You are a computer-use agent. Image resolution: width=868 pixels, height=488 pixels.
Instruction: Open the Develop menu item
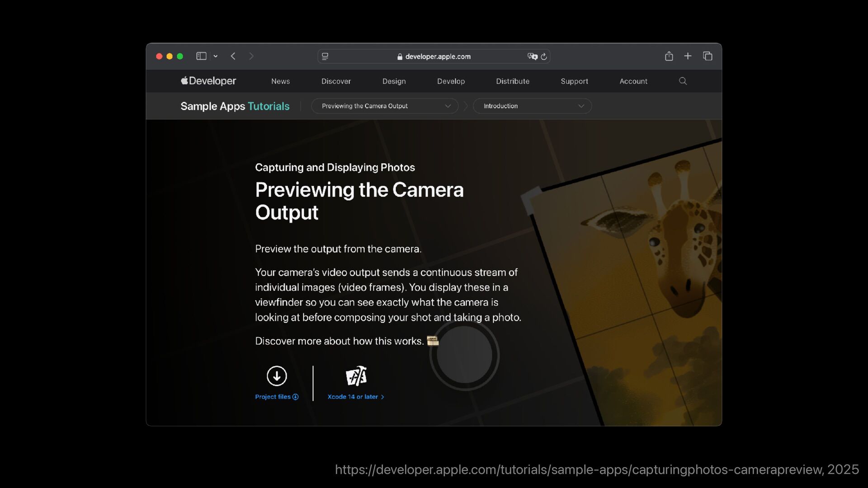click(x=451, y=81)
